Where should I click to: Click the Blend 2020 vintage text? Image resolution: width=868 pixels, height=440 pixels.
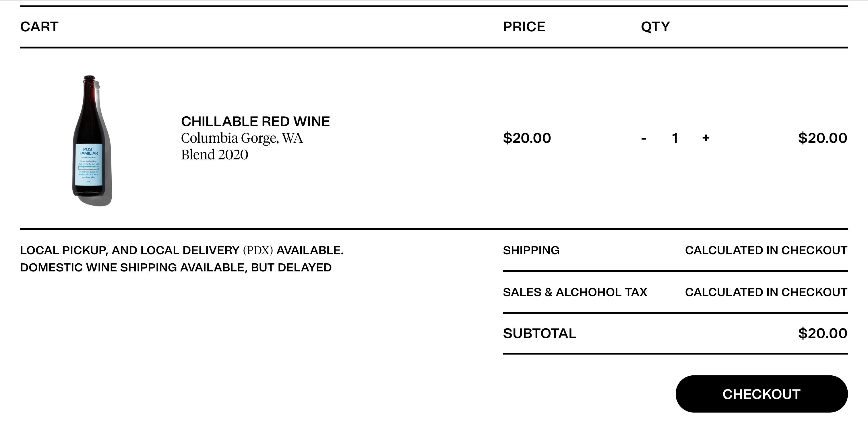coord(214,155)
